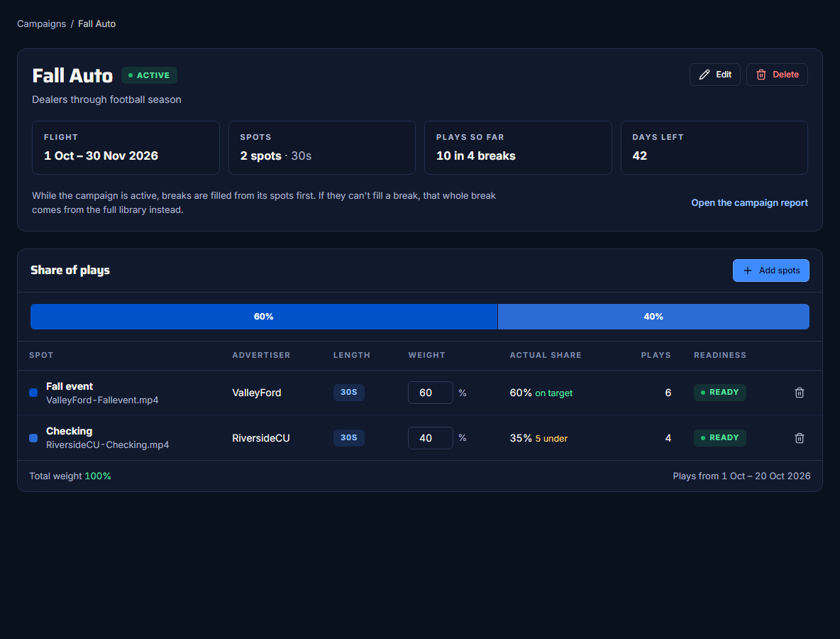Click the pencil icon in Edit button

pos(704,75)
